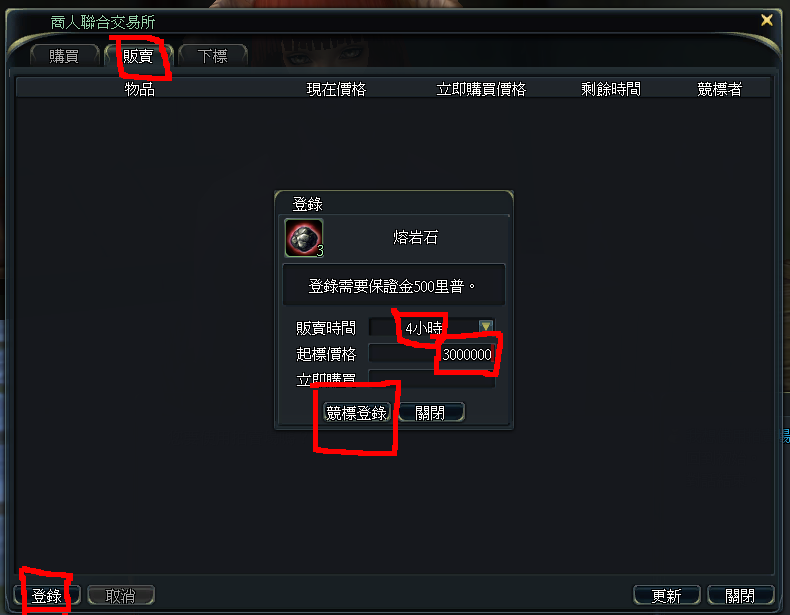Click the 物品 column header
Image resolution: width=790 pixels, height=615 pixels.
pyautogui.click(x=140, y=89)
